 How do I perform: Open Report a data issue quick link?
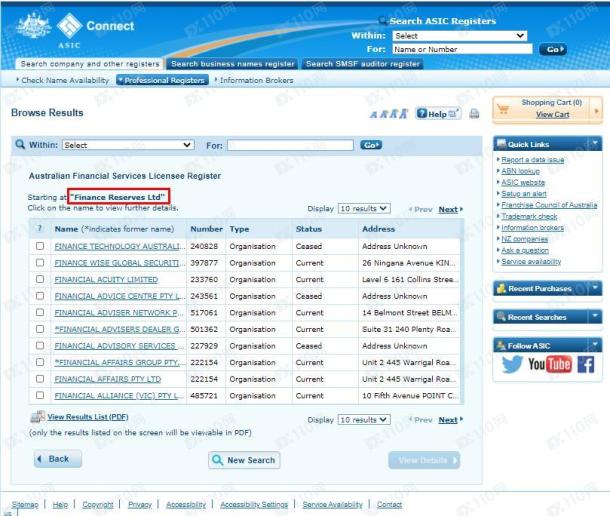(x=533, y=160)
